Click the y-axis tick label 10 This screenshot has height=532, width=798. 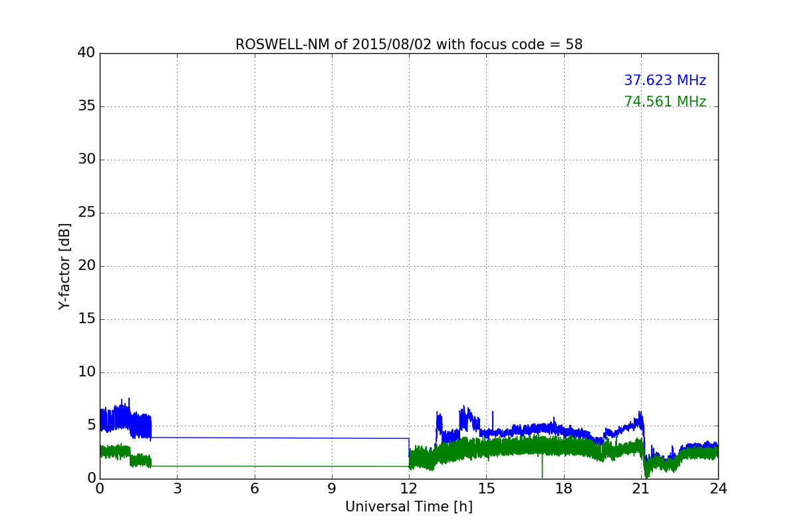[x=86, y=372]
